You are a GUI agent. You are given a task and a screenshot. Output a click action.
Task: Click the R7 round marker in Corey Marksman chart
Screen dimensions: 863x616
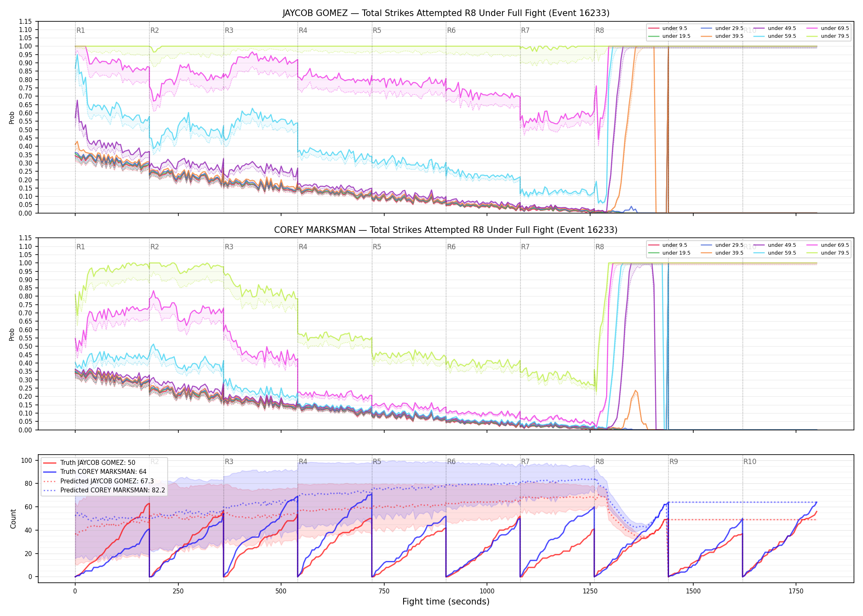point(525,247)
